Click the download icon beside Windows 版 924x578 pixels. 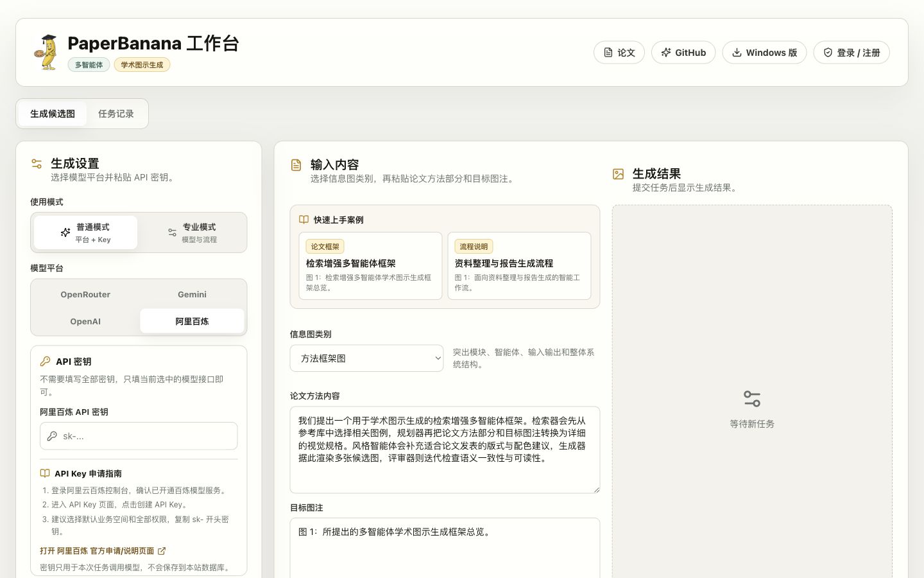tap(737, 53)
